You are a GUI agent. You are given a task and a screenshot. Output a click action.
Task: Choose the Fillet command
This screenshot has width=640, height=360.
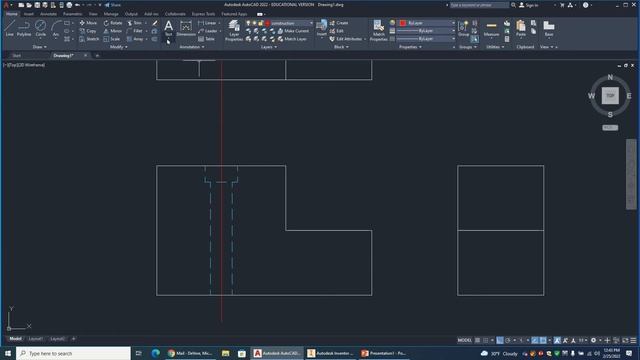pos(135,31)
